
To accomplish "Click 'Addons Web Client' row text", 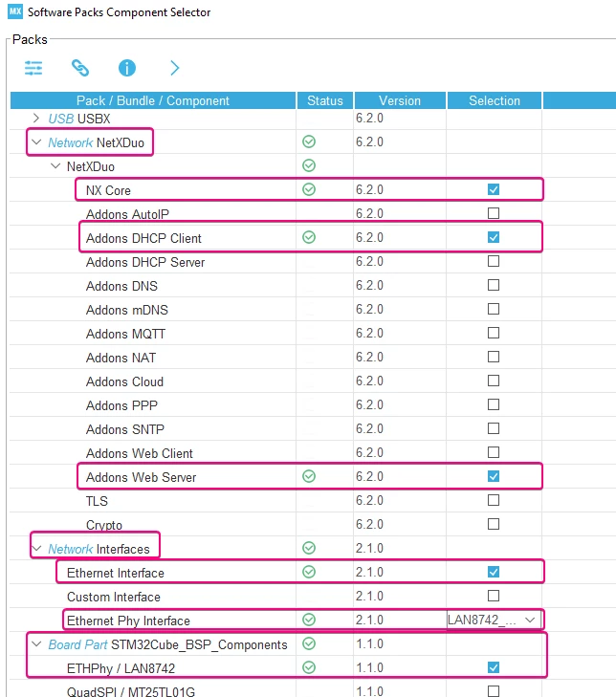I will (x=140, y=453).
